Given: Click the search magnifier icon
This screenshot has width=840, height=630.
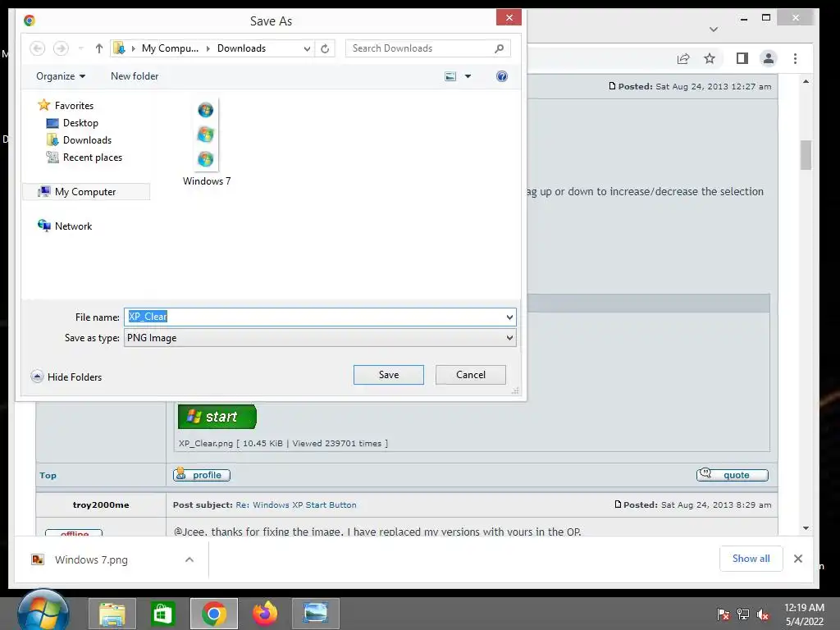Looking at the screenshot, I should click(500, 48).
